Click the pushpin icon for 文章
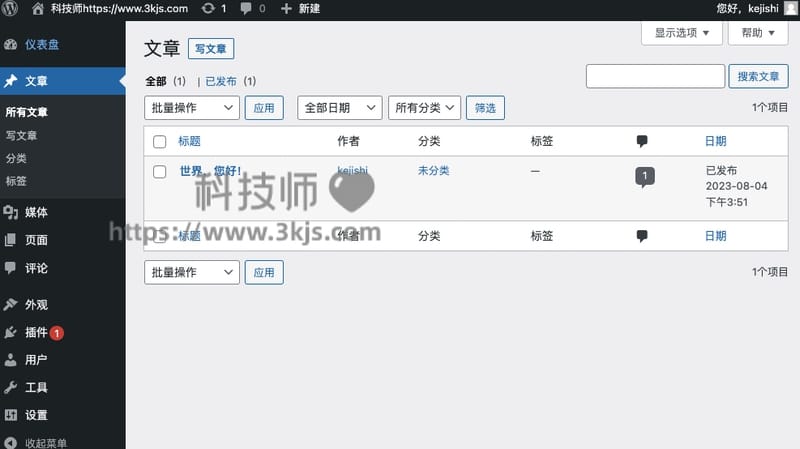 click(x=11, y=81)
